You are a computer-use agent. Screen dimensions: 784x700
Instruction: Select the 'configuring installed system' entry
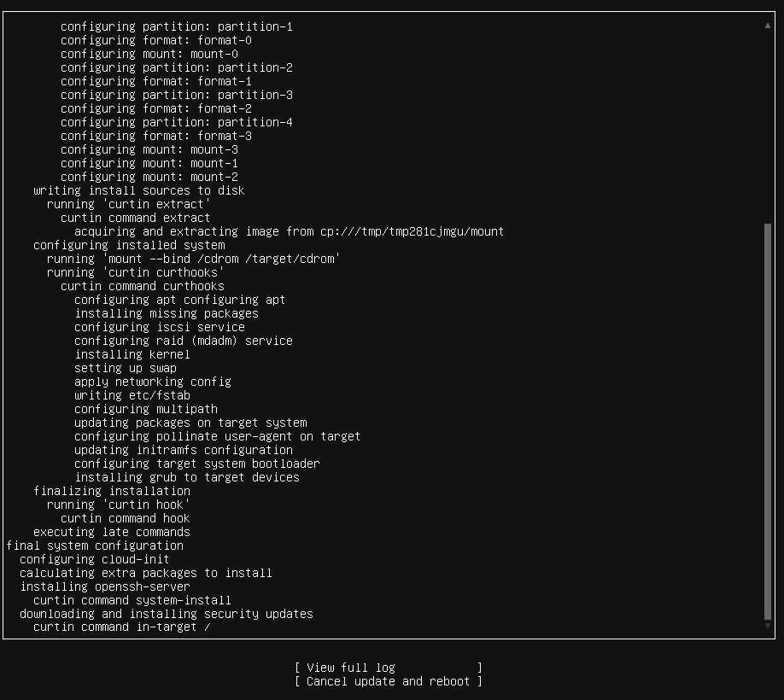[129, 245]
